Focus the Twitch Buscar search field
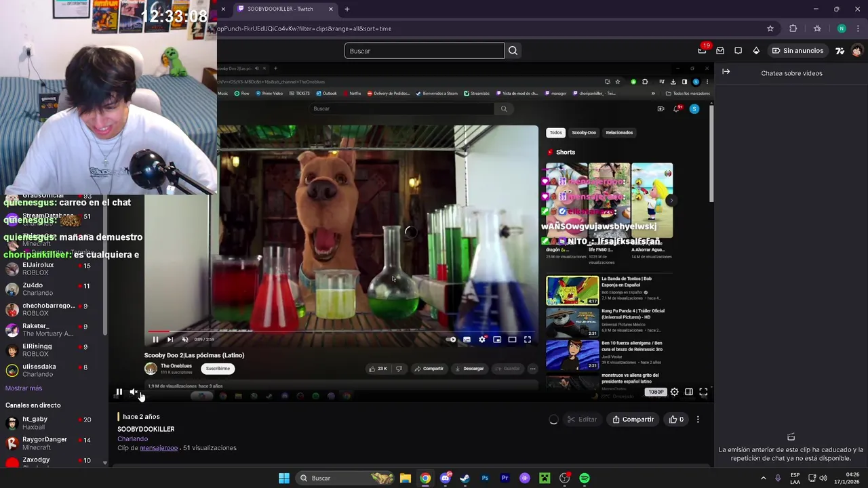868x488 pixels. pos(425,51)
